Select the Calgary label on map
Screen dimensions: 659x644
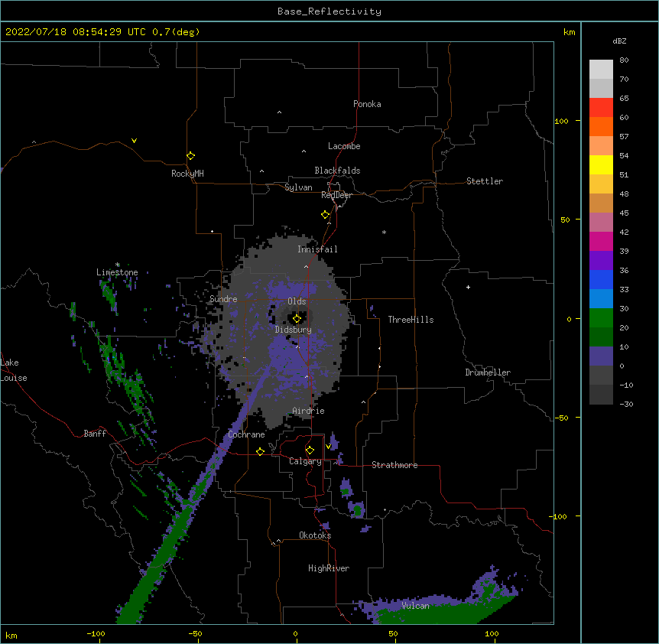pyautogui.click(x=305, y=461)
